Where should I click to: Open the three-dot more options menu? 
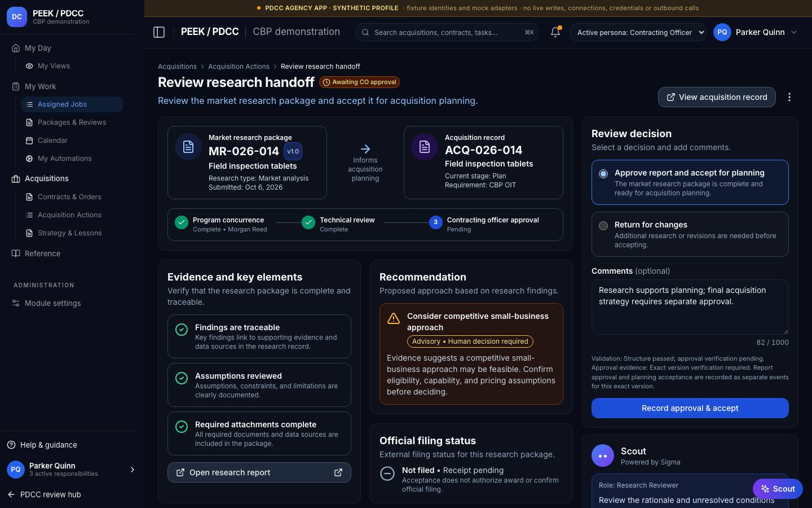pyautogui.click(x=789, y=97)
